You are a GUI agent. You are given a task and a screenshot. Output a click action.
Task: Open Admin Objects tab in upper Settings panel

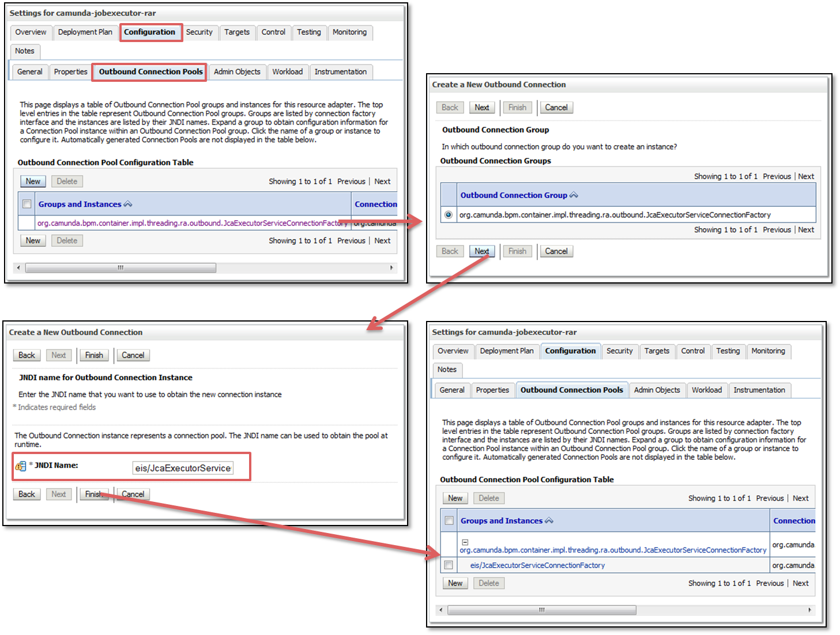[x=237, y=72]
